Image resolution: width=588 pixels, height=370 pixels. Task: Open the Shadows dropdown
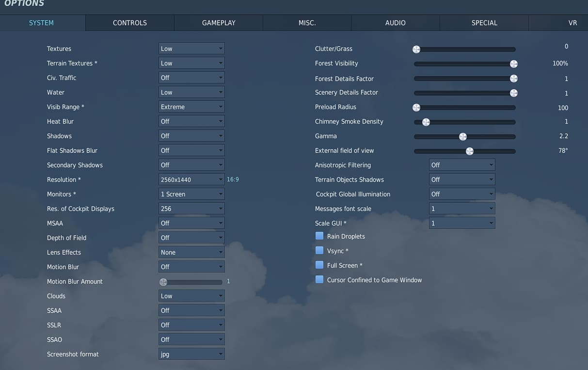191,136
